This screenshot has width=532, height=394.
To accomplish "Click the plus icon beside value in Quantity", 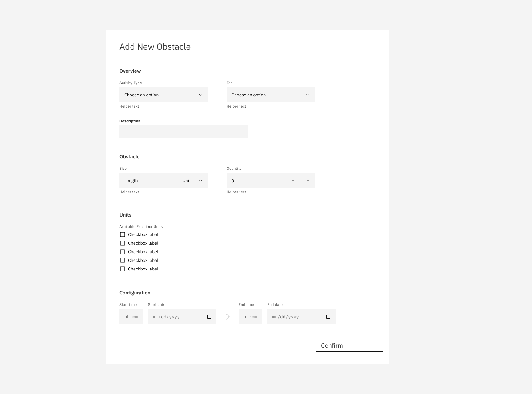I will [x=293, y=181].
